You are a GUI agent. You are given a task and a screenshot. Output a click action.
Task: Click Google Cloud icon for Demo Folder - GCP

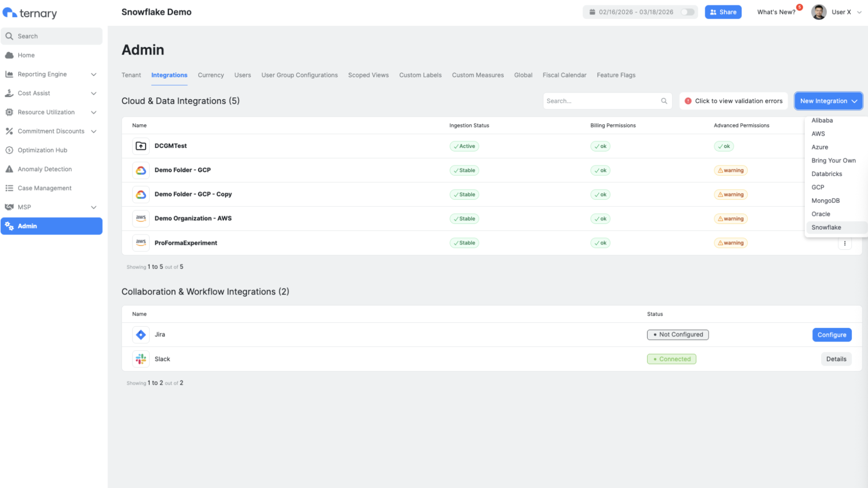point(141,170)
